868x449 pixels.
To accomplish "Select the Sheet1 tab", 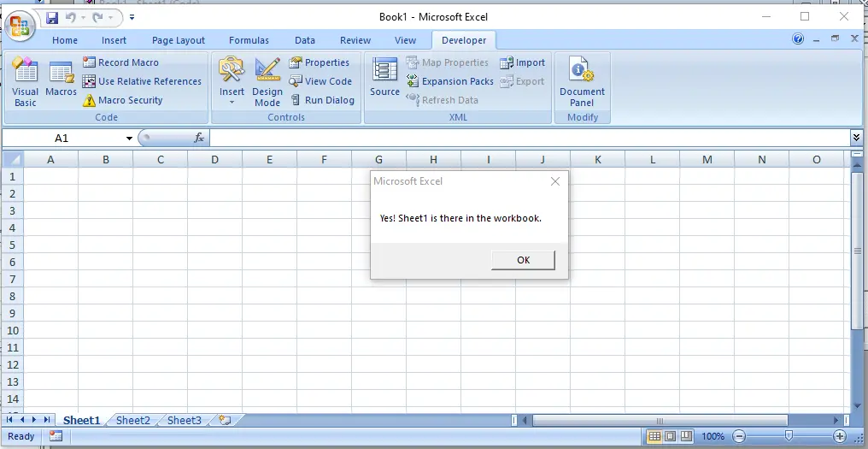I will click(x=81, y=420).
